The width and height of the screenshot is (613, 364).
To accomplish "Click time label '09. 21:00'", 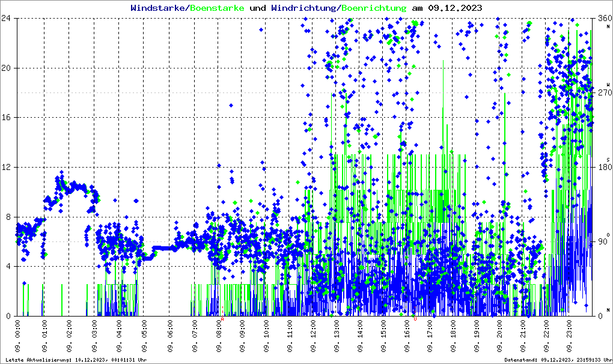I will 523,336.
